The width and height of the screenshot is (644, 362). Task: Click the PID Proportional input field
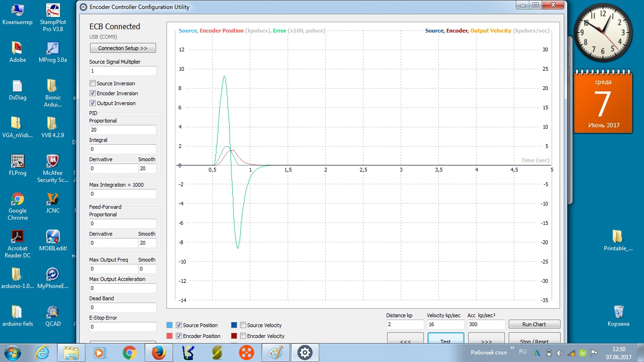[x=123, y=130]
